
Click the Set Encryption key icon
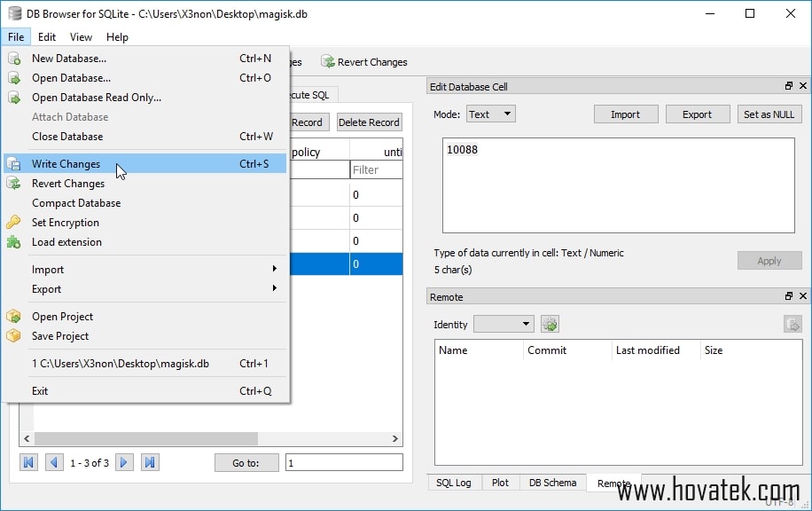pyautogui.click(x=13, y=223)
